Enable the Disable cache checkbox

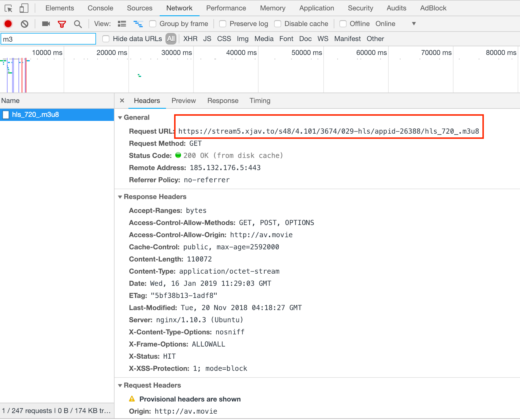click(x=278, y=24)
